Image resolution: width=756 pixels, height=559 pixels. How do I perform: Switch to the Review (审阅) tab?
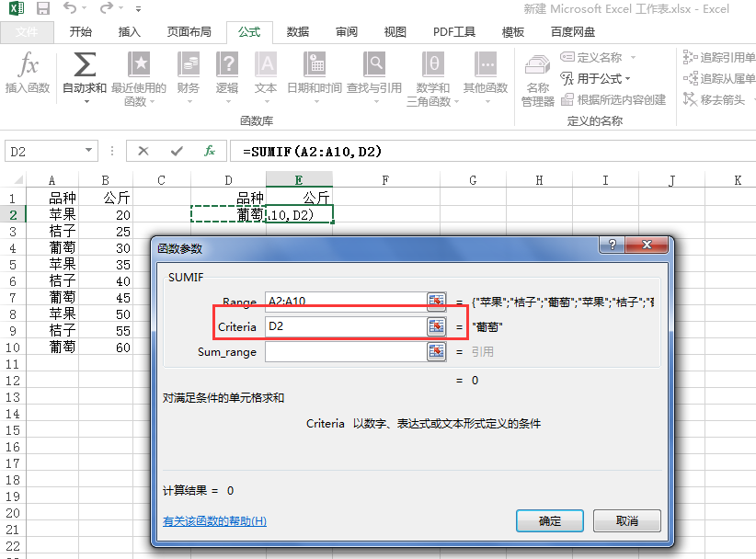coord(347,32)
